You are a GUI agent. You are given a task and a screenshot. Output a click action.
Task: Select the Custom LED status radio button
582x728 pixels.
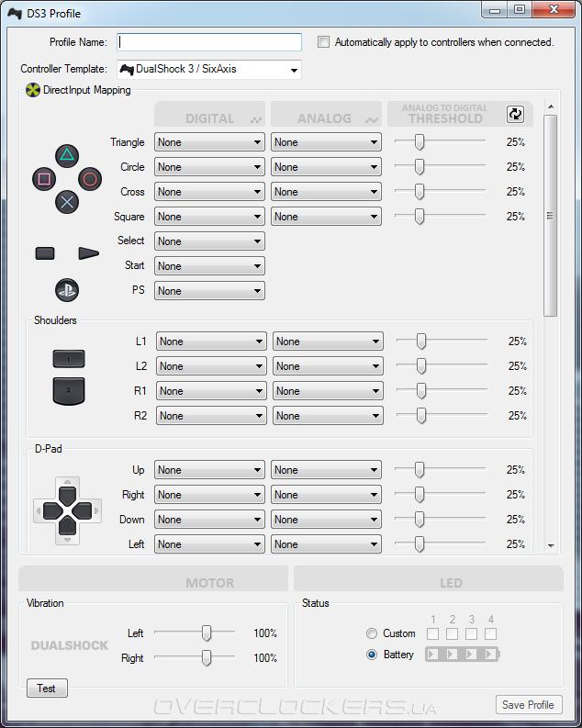coord(372,633)
